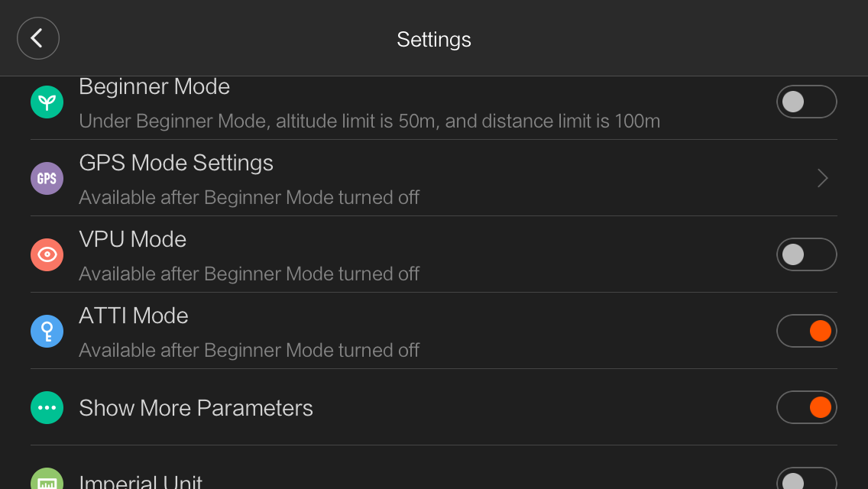Screen dimensions: 868x489
Task: Turn on the Imperial Unit switch
Action: pyautogui.click(x=807, y=478)
